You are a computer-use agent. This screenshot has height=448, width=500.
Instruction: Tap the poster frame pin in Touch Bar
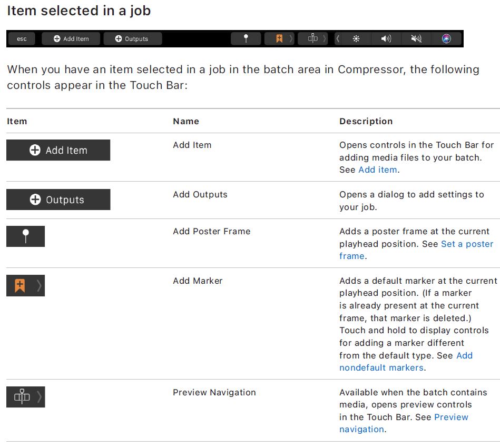pos(246,38)
